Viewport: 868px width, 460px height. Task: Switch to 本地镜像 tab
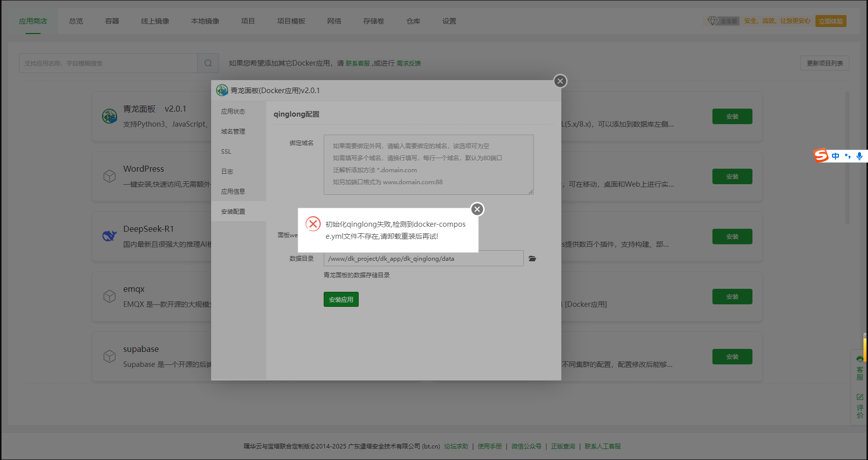[205, 21]
